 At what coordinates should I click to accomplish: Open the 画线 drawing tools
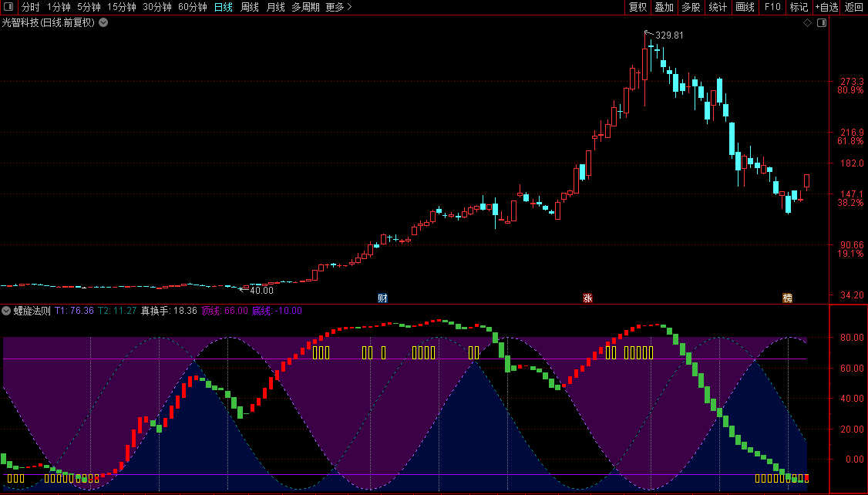tap(745, 7)
